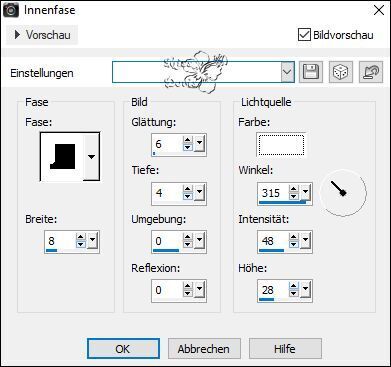The image size is (391, 367).
Task: Randomize parameters with the dice icon
Action: (341, 72)
